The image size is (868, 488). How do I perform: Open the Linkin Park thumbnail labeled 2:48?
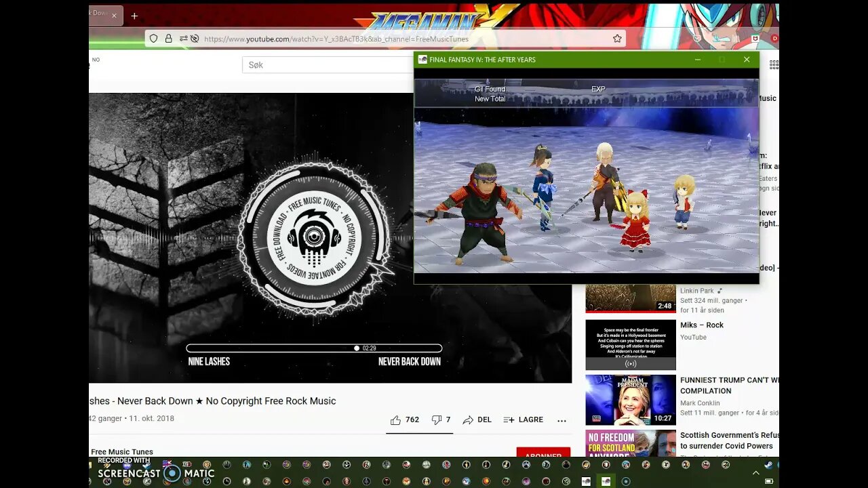[631, 298]
